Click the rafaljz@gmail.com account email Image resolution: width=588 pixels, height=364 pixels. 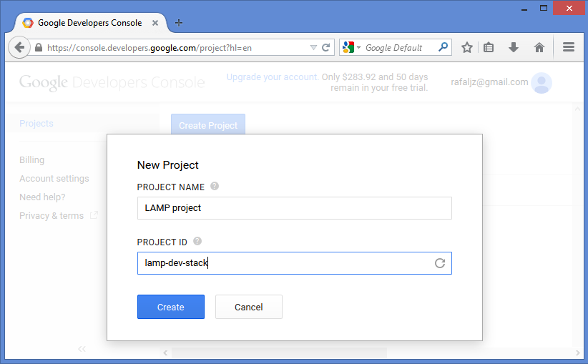489,82
